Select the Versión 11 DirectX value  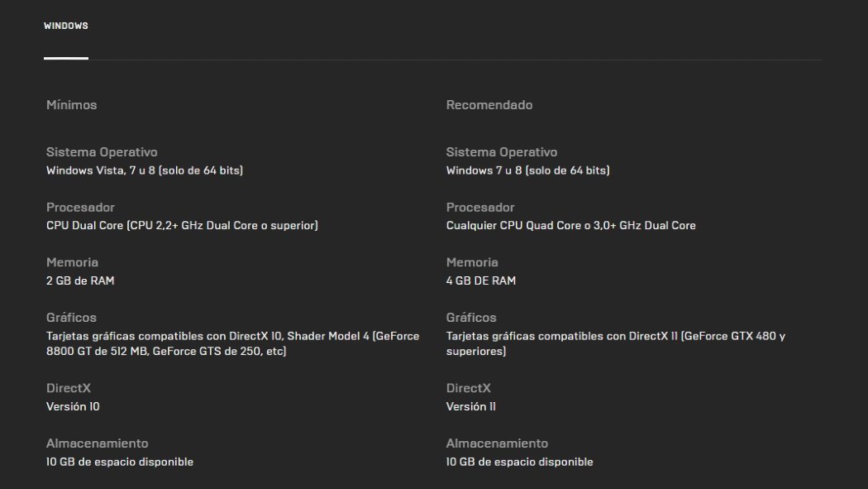[470, 406]
